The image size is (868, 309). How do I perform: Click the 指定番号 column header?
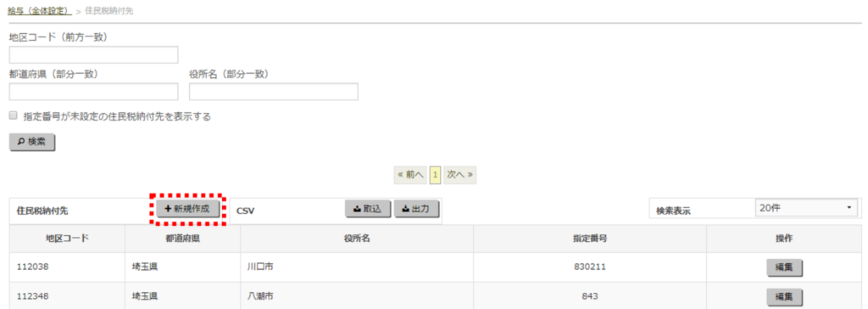click(590, 239)
